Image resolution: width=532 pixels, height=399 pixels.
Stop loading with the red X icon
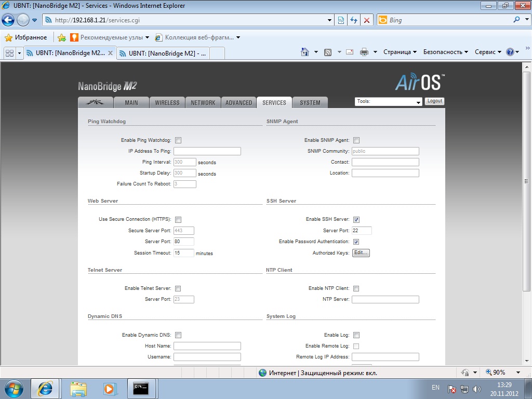coord(367,20)
